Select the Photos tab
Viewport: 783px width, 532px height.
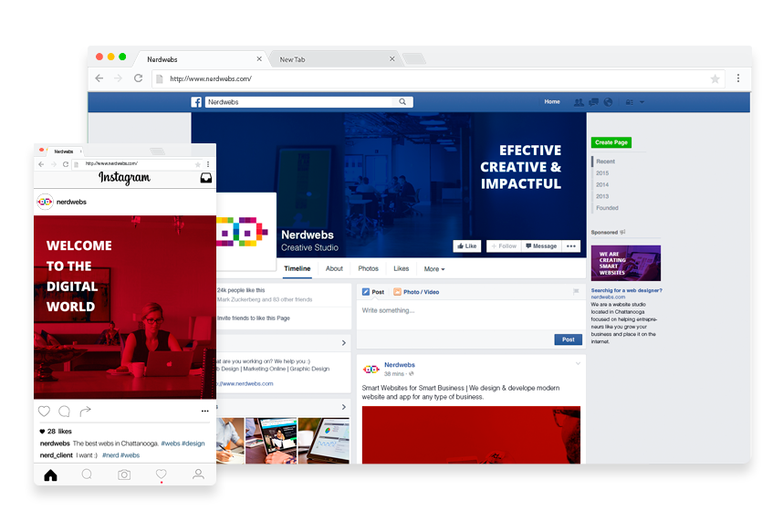[x=368, y=269]
